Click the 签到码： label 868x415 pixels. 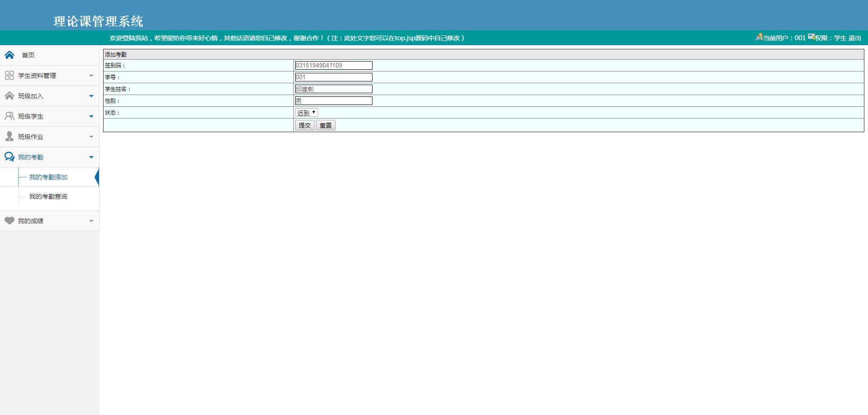click(115, 66)
